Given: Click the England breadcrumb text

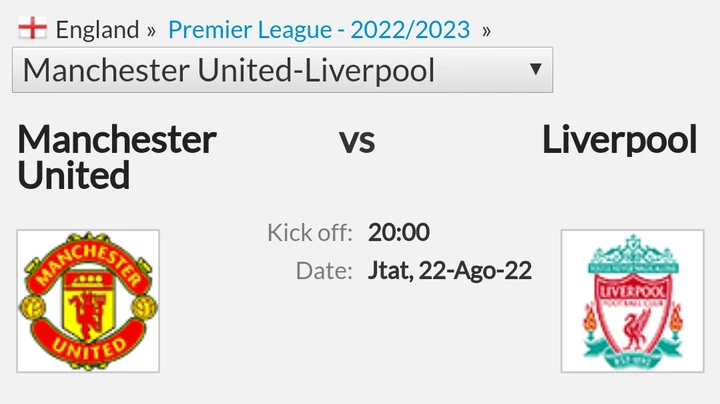Looking at the screenshot, I should pyautogui.click(x=97, y=30).
